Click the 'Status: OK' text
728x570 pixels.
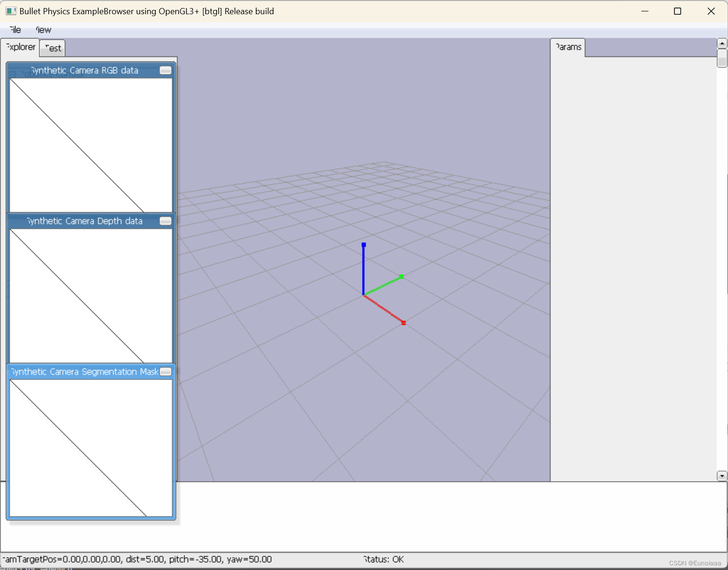point(384,559)
